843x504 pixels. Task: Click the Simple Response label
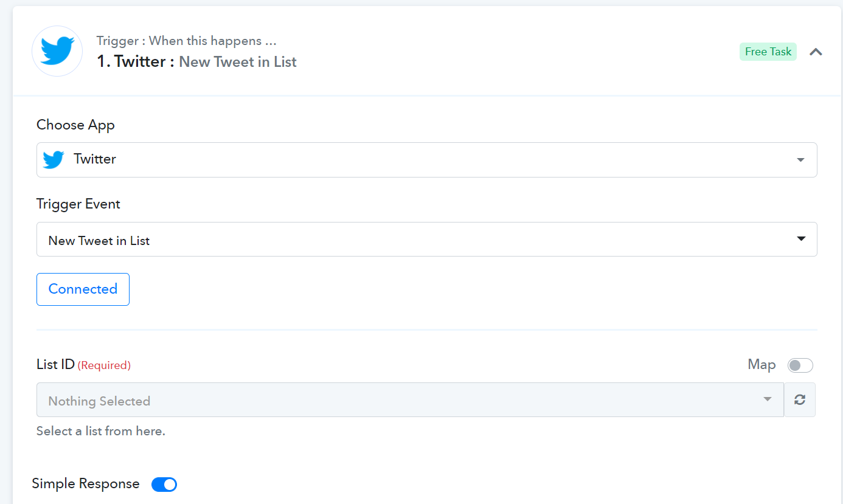[86, 484]
